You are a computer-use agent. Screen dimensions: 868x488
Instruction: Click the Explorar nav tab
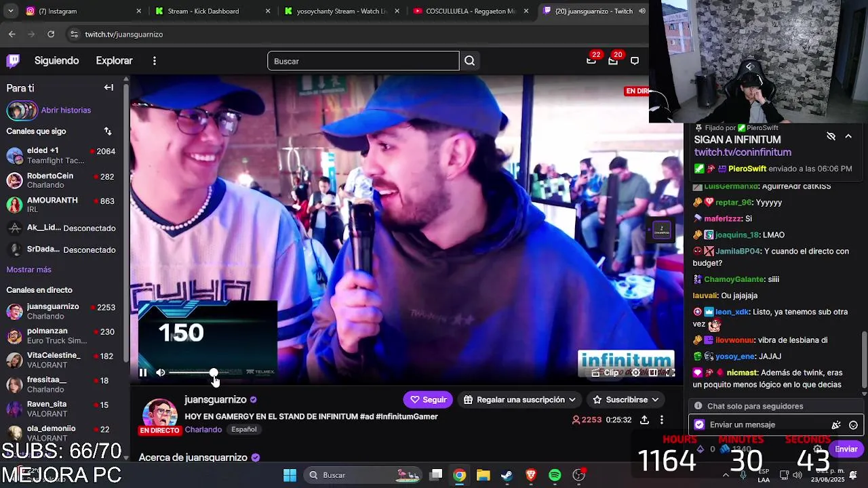click(x=114, y=61)
